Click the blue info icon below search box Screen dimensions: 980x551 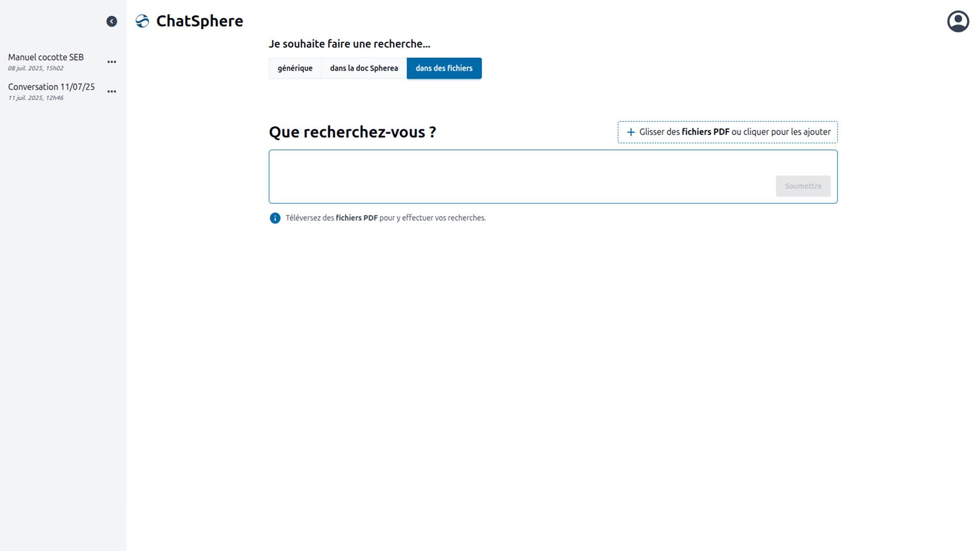pyautogui.click(x=275, y=218)
